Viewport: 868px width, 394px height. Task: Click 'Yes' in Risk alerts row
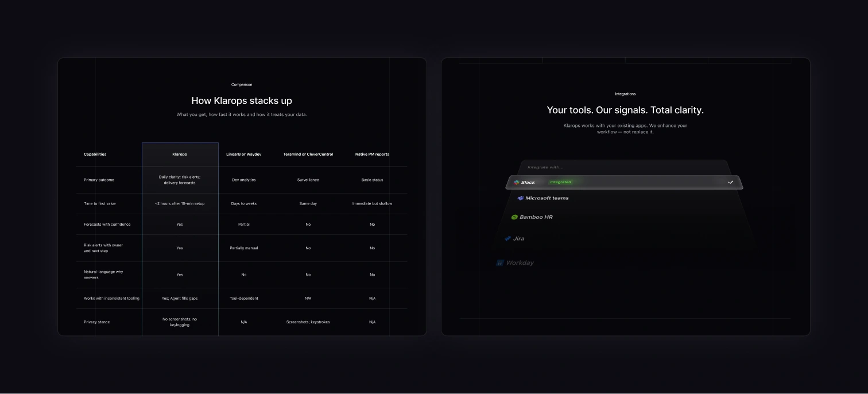click(x=180, y=248)
